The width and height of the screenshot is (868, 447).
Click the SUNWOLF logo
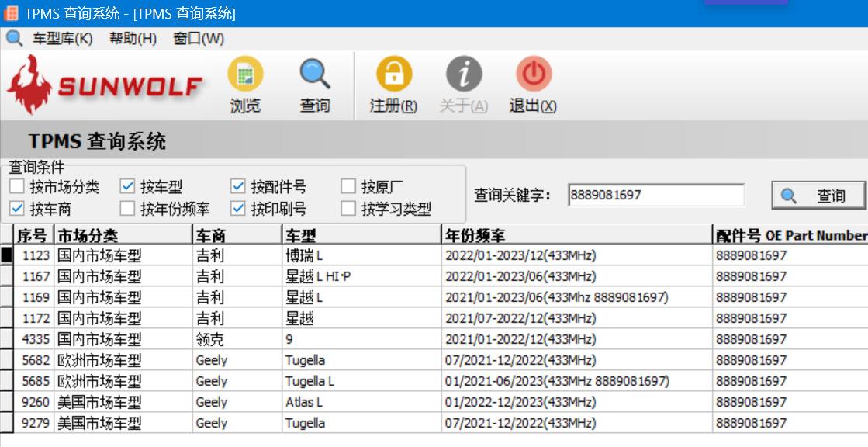click(x=105, y=85)
